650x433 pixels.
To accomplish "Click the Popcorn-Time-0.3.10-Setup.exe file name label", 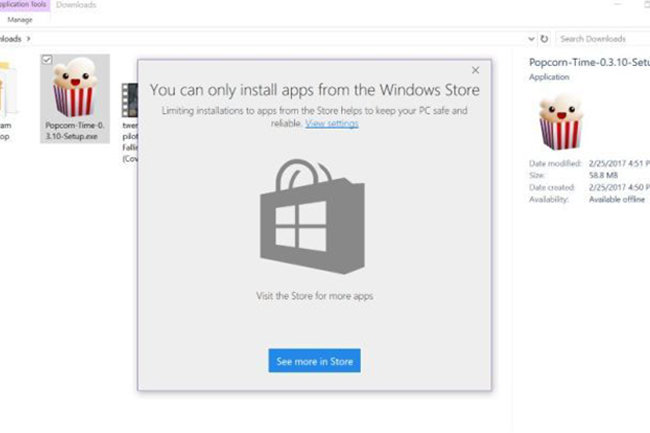I will (x=73, y=132).
